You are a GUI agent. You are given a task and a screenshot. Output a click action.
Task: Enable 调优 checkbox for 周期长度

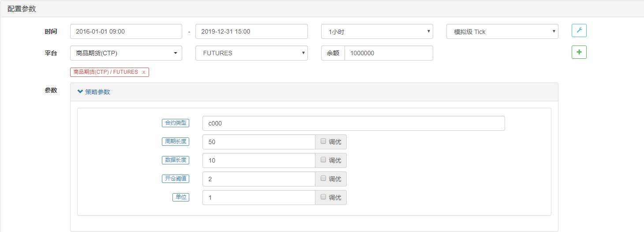click(x=323, y=141)
